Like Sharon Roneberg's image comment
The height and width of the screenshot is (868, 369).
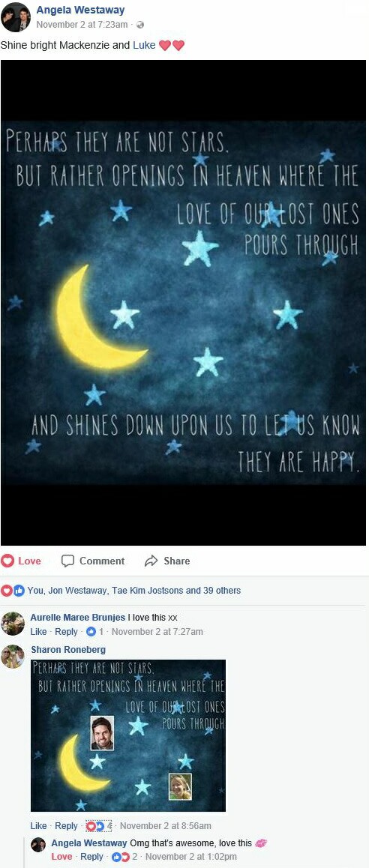pos(38,825)
